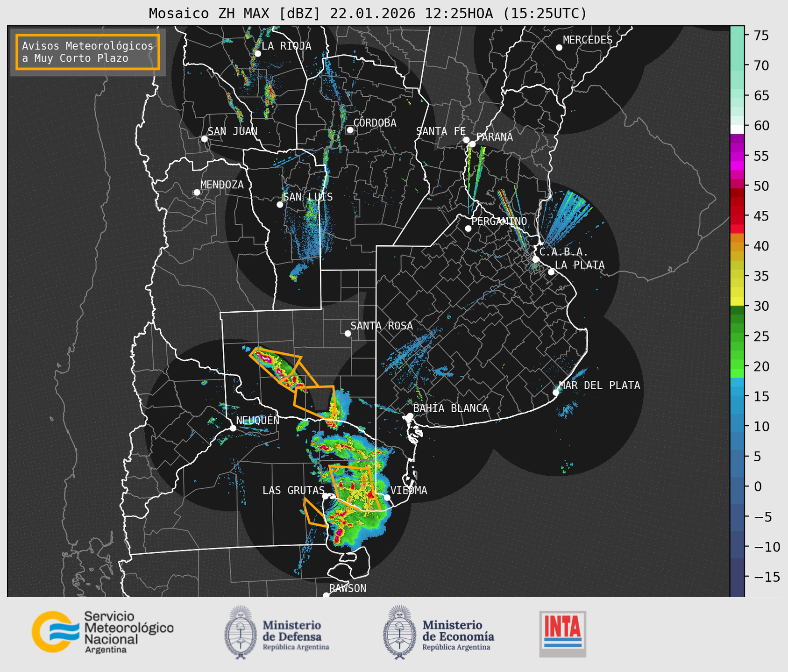Click the 25 dBZ green band on scale
This screenshot has height=672, width=788.
(x=737, y=336)
